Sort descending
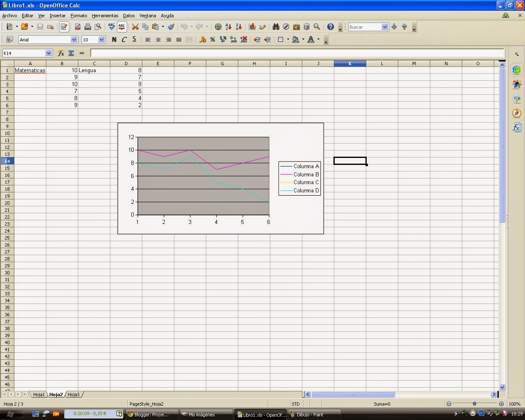Screen dimensions: 525x420 coord(239,27)
